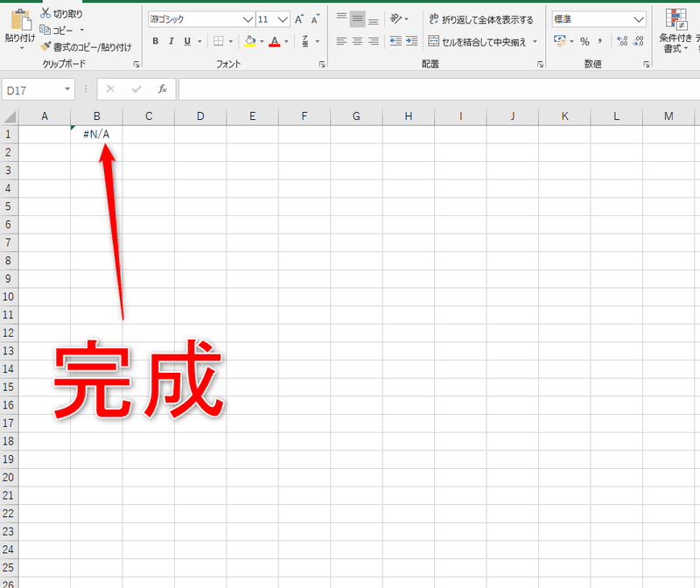Viewport: 700px width, 588px height.
Task: Increase font size with large A icon
Action: click(x=298, y=19)
